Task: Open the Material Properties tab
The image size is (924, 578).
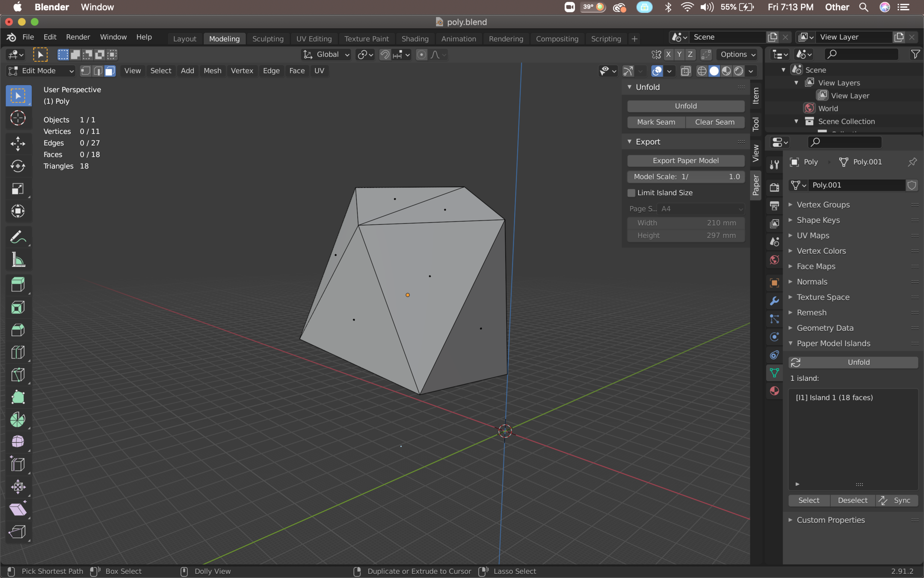Action: click(x=774, y=391)
